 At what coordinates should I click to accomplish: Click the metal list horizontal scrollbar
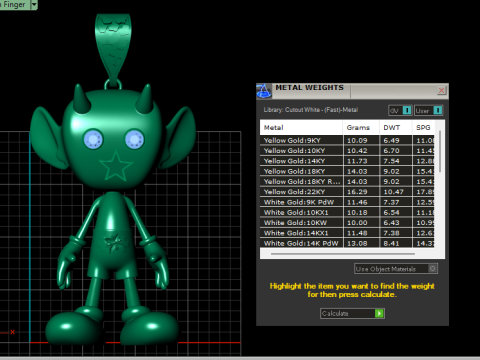pos(343,254)
